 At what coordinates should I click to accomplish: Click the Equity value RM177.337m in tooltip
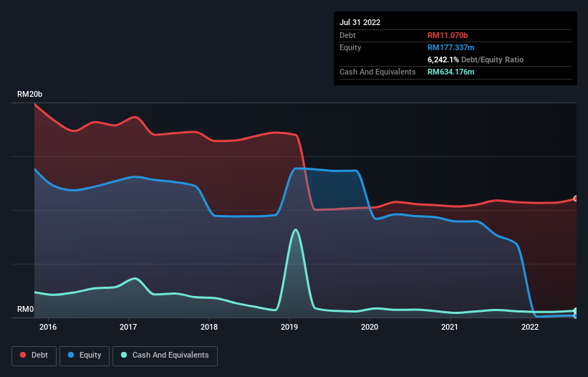450,47
